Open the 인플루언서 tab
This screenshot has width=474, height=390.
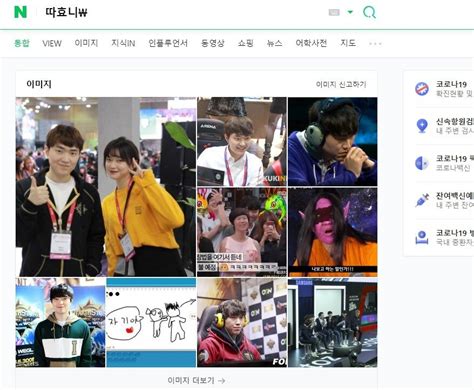[168, 43]
